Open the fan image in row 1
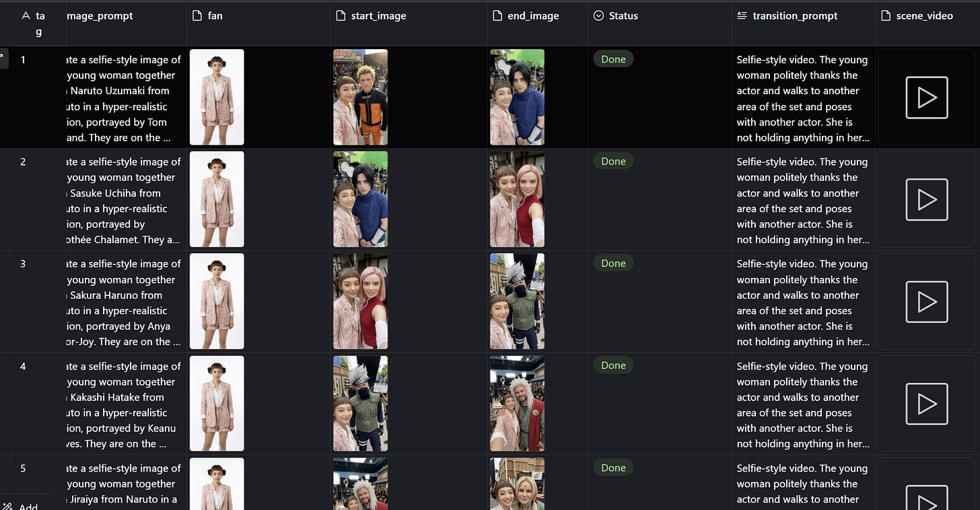 [217, 97]
